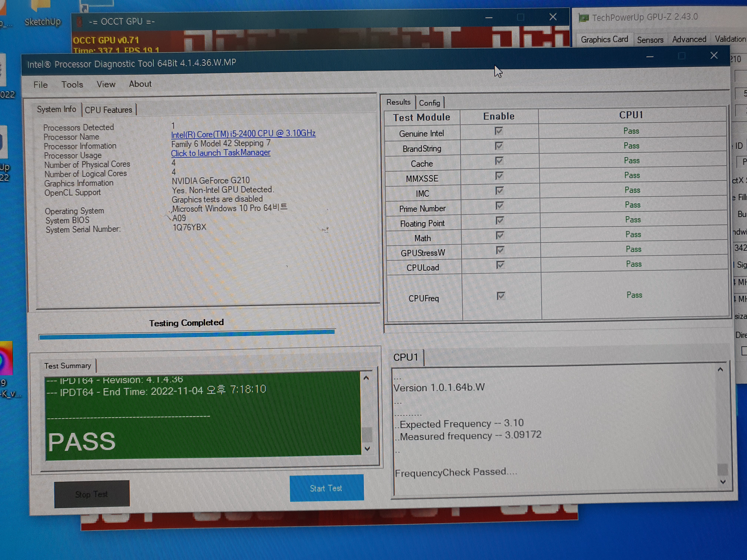The width and height of the screenshot is (747, 560).
Task: Select the Config tab
Action: pos(429,103)
